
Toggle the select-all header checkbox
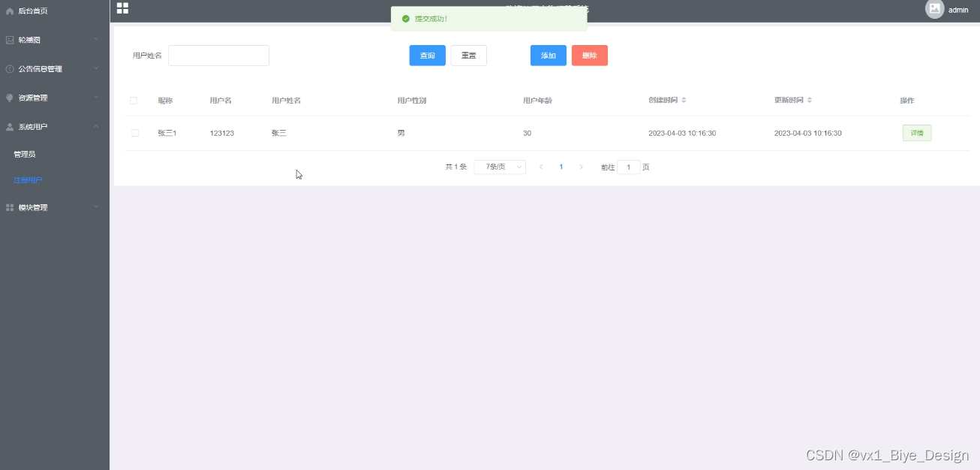click(134, 101)
